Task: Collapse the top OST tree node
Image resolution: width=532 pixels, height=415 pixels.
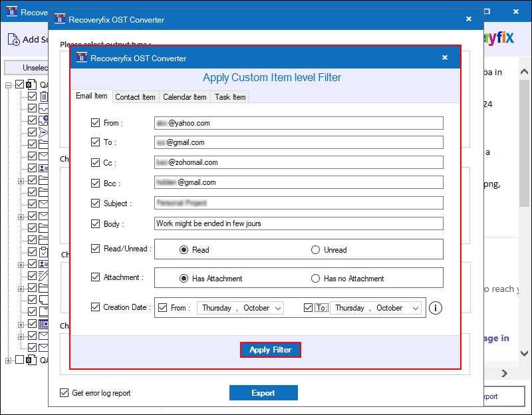Action: [8, 85]
